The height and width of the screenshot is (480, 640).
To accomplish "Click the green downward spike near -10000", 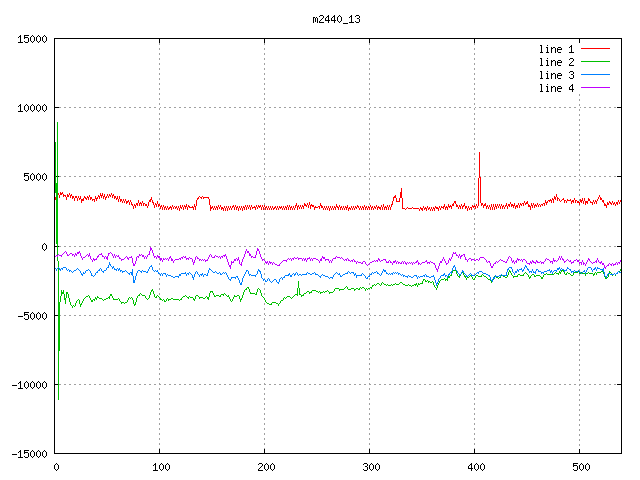I will (x=58, y=390).
